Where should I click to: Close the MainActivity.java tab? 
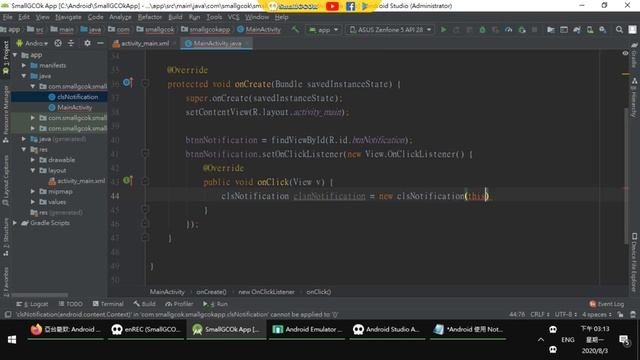[x=247, y=43]
